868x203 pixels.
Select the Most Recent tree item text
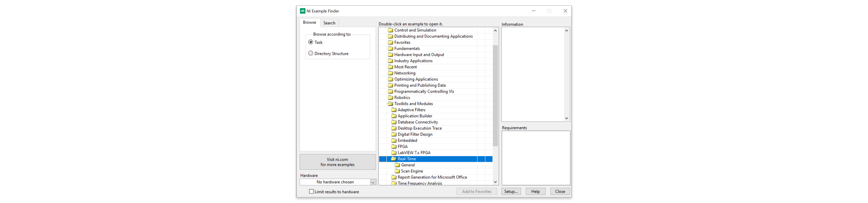(x=406, y=67)
